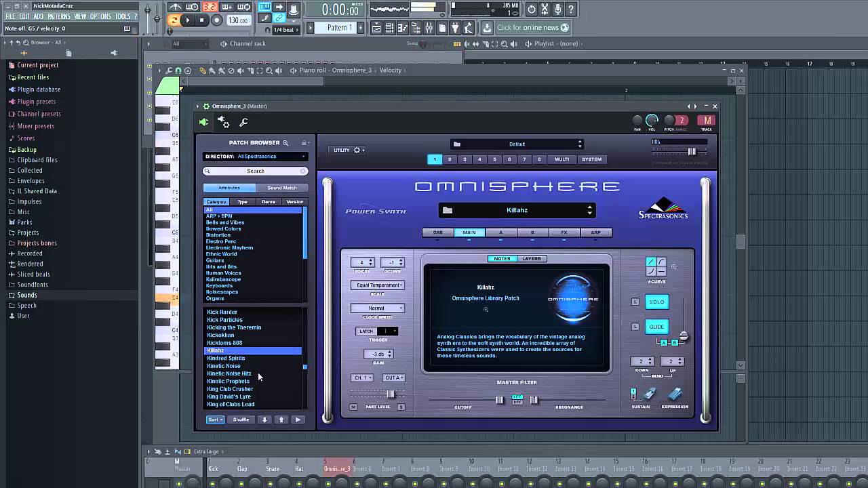
Task: Toggle the SOLO button
Action: (657, 302)
